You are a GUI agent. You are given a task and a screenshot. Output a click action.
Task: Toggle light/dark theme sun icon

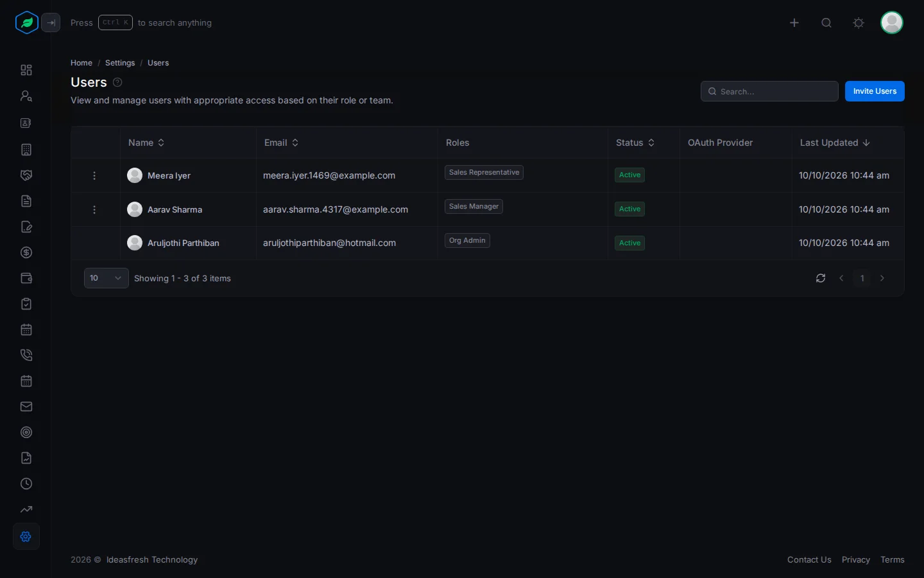point(859,22)
